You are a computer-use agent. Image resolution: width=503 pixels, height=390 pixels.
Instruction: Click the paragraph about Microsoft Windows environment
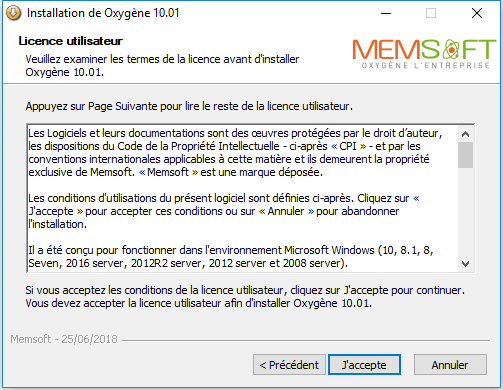pyautogui.click(x=231, y=257)
